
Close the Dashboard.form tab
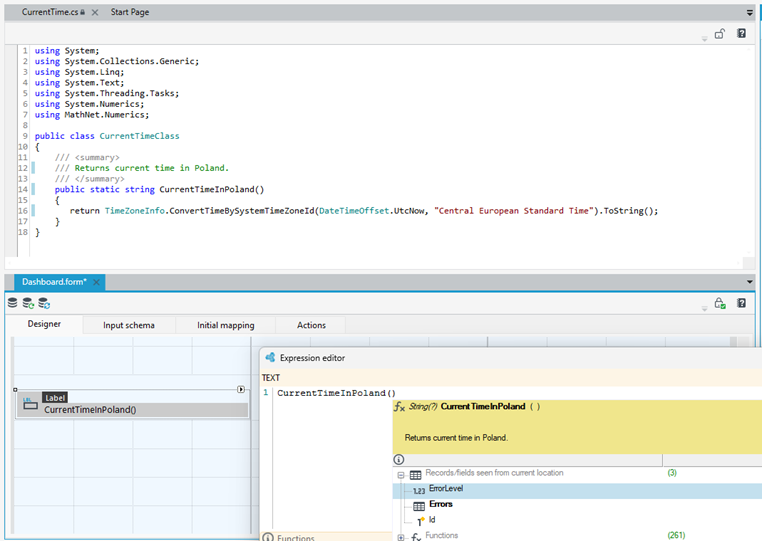click(x=96, y=282)
